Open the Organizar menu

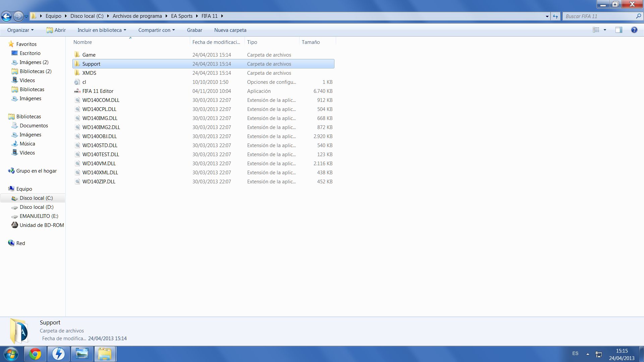pos(20,30)
